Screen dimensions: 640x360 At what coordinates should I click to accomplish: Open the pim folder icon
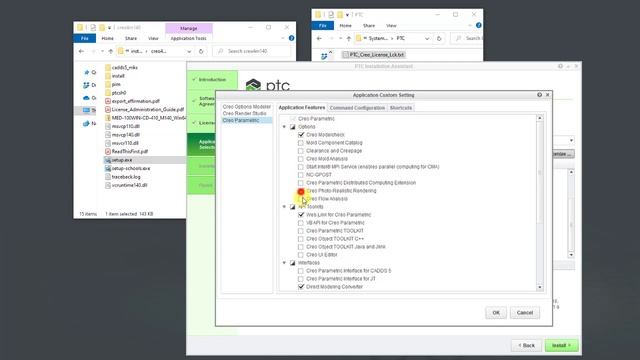point(108,84)
